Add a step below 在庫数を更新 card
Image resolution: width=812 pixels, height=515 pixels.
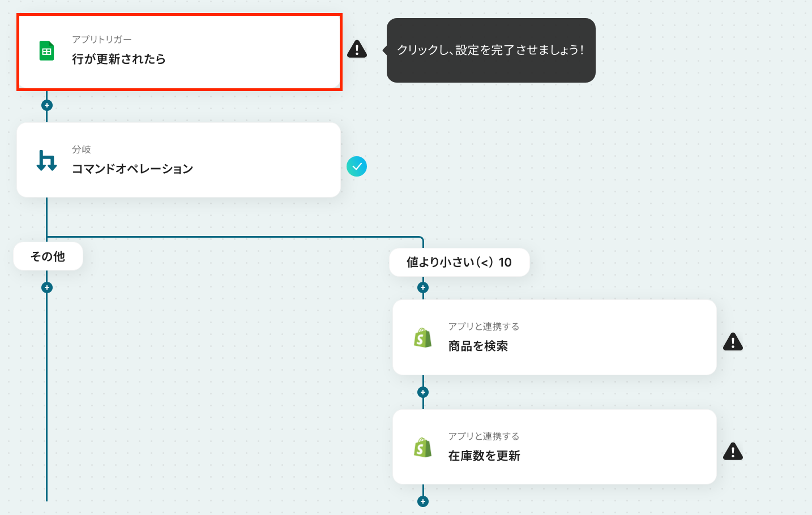423,501
